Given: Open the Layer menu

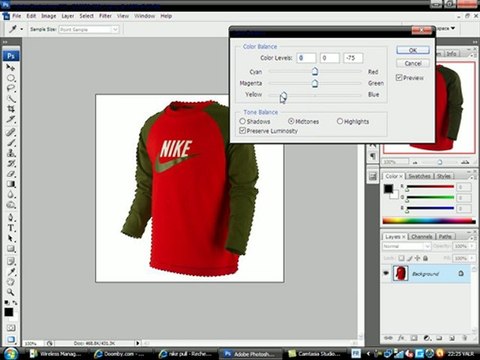Looking at the screenshot, I should (68, 16).
